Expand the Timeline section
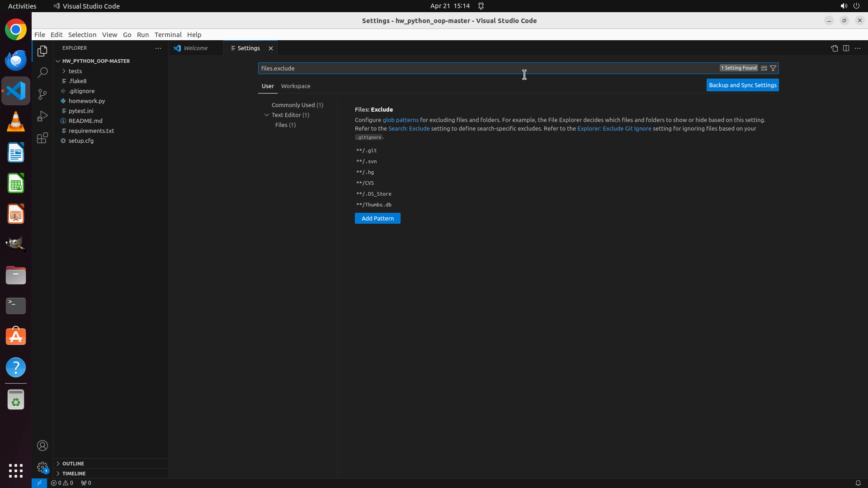The height and width of the screenshot is (488, 868). point(74,474)
